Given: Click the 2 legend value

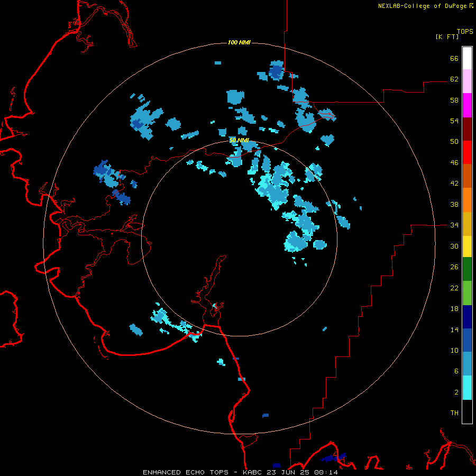Looking at the screenshot, I should click(456, 392).
